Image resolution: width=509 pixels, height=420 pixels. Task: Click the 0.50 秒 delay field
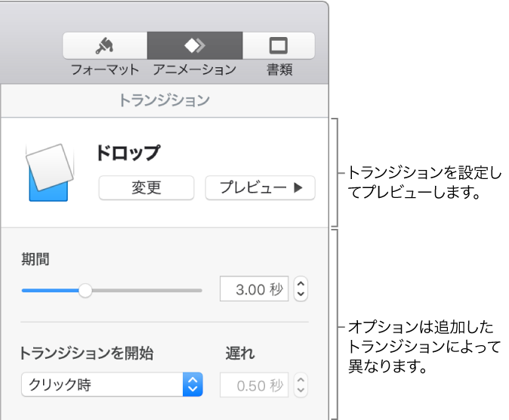click(254, 385)
